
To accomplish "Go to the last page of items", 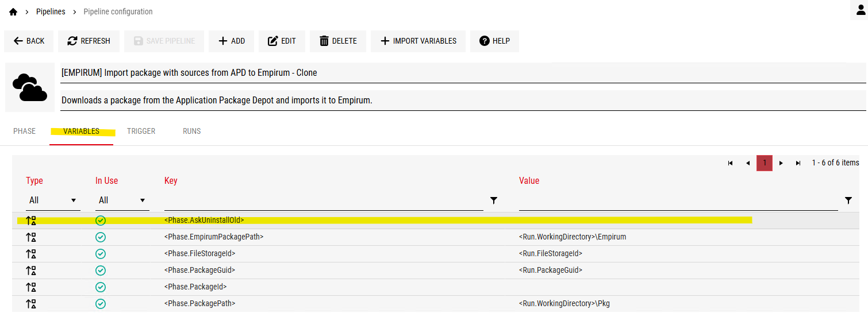I will pyautogui.click(x=798, y=163).
